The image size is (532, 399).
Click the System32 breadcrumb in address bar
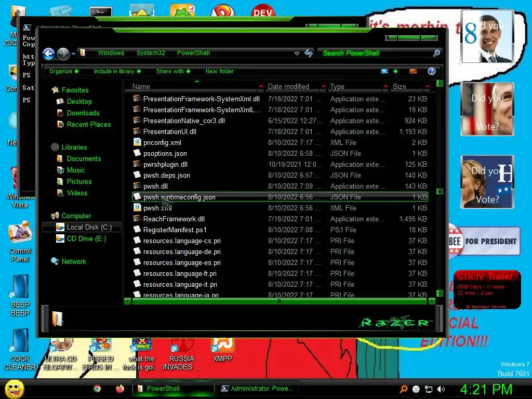coord(151,53)
